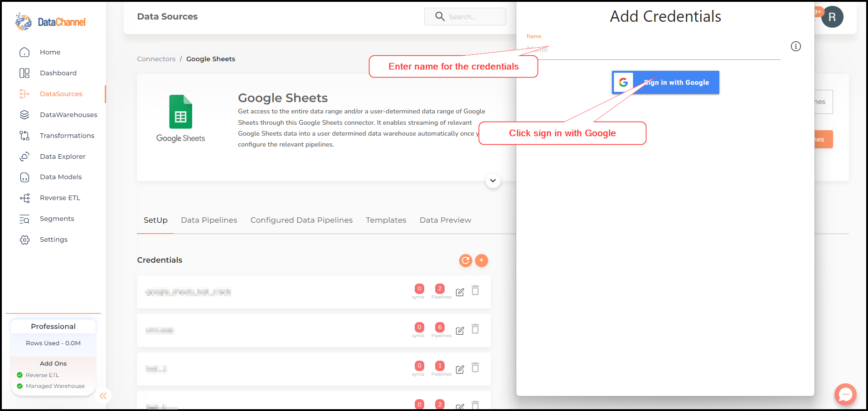
Task: Open the chat support bubble
Action: (x=845, y=394)
